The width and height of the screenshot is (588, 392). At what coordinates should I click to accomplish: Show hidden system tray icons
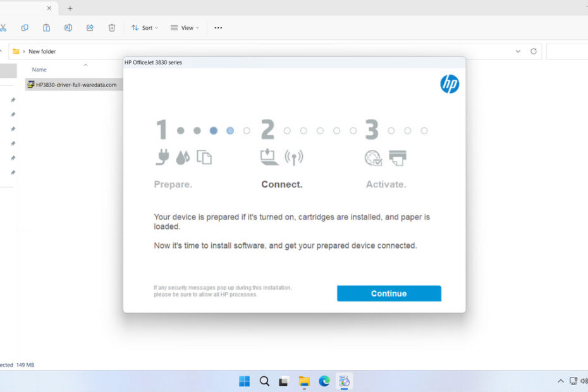[x=560, y=381]
